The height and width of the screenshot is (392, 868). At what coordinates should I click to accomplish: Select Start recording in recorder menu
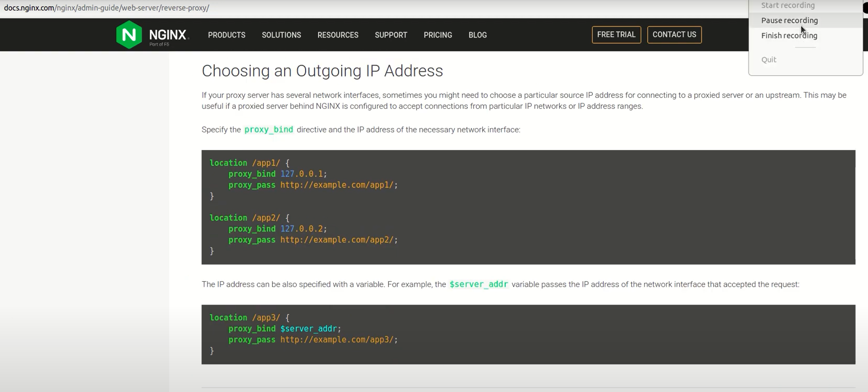pos(788,5)
